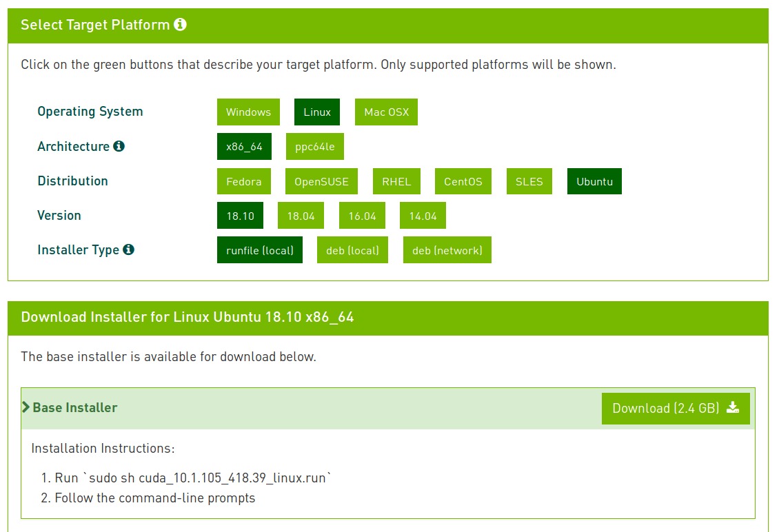The image size is (779, 532).
Task: Select SLES distribution
Action: pos(529,181)
